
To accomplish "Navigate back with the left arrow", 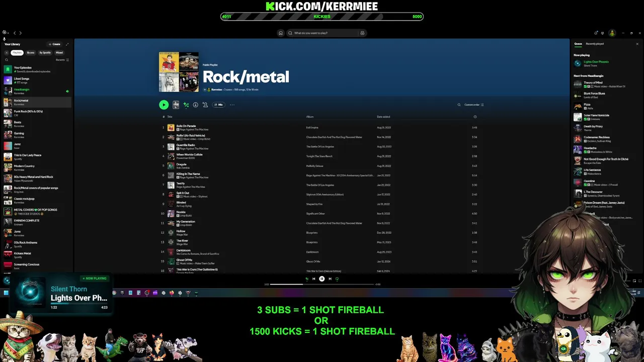I will click(x=15, y=33).
